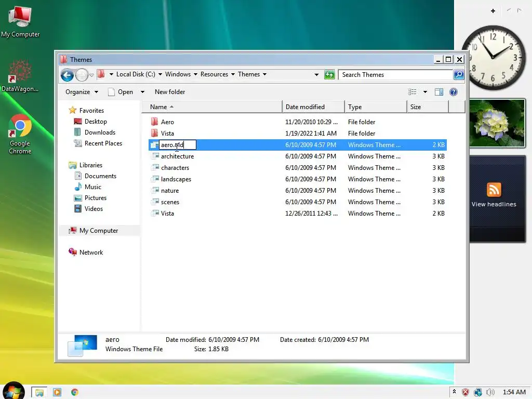Select Windows in the address breadcrumb
Viewport: 532px width, 399px height.
(x=178, y=74)
